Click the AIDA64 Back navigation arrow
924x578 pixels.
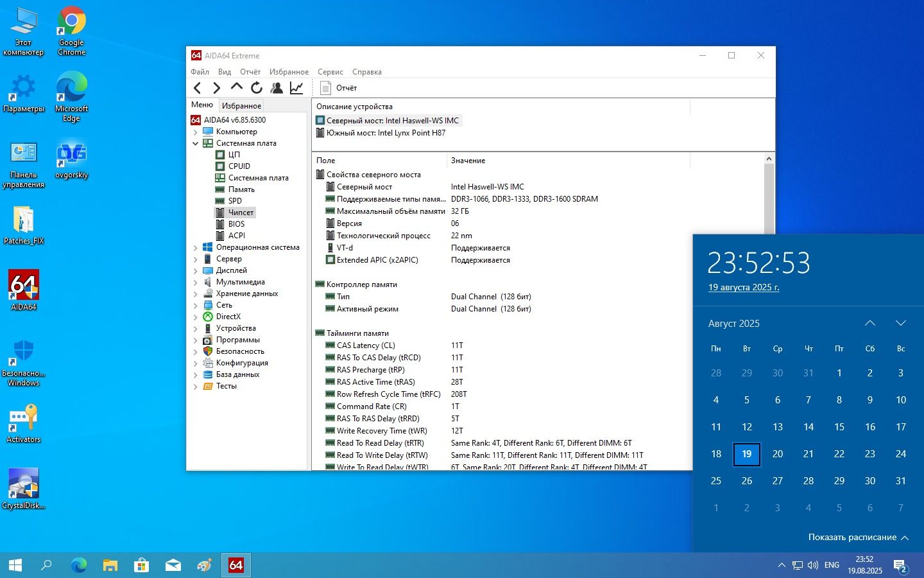tap(198, 88)
